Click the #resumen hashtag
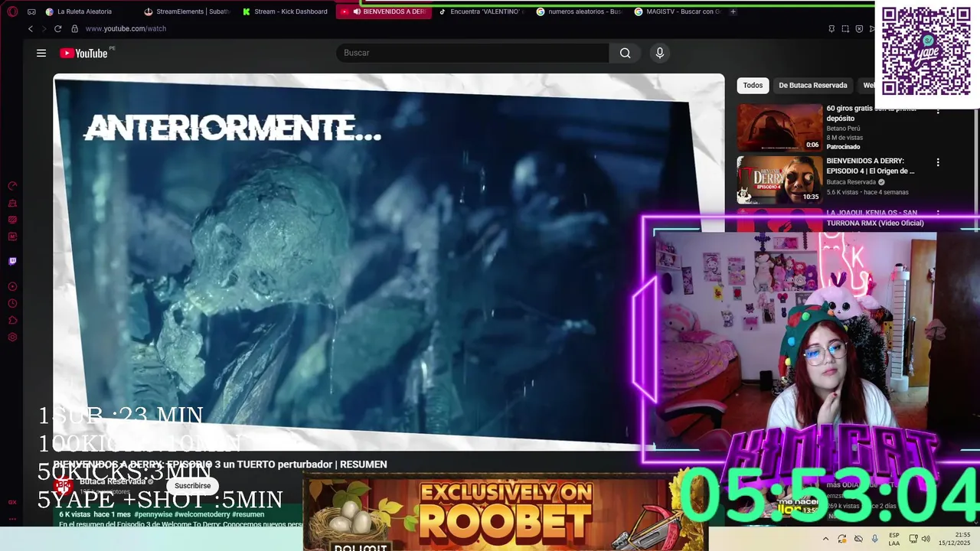 [x=248, y=514]
